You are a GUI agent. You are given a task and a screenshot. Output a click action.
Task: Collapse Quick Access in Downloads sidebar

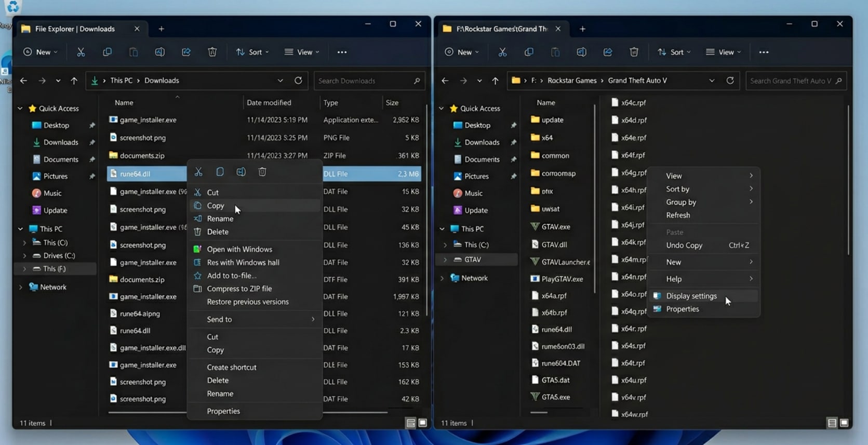click(x=20, y=109)
